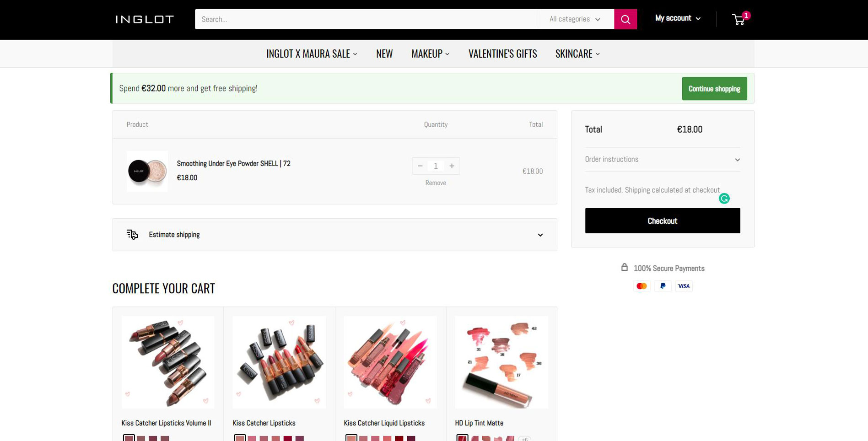Go to the NEW menu item
This screenshot has height=441, width=868.
pos(384,54)
